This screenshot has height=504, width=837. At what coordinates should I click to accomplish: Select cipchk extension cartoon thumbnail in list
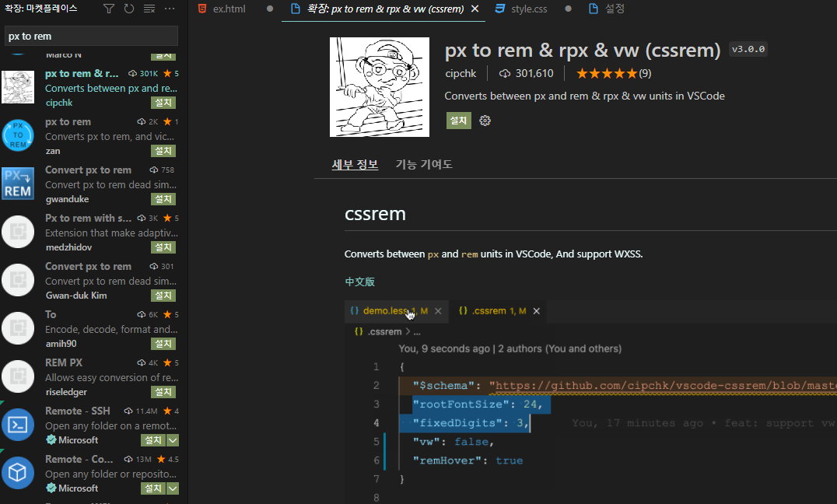tap(18, 87)
